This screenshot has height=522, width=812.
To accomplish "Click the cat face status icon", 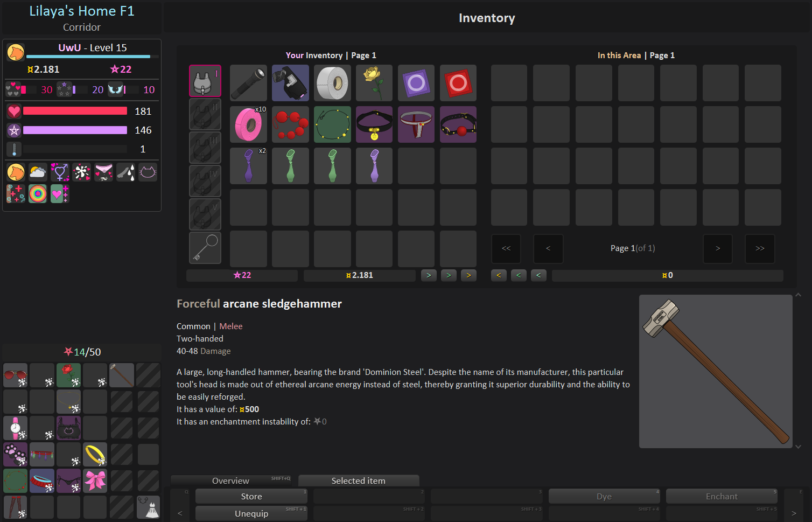I will click(148, 172).
